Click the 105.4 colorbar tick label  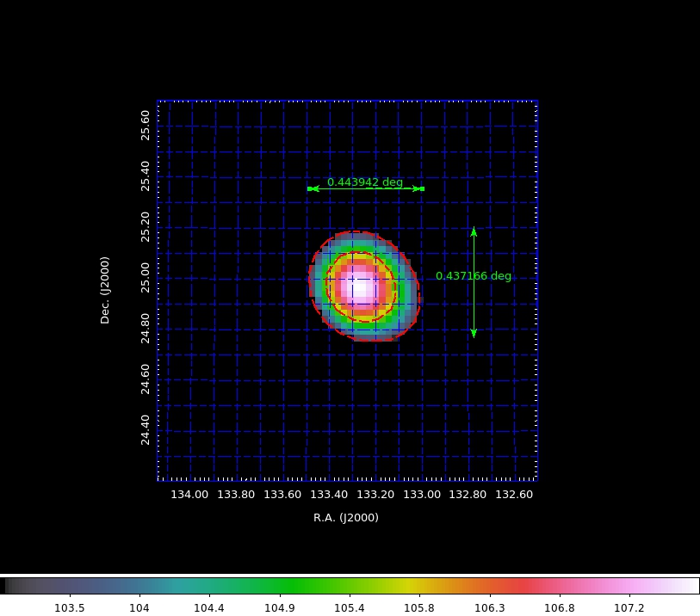click(x=349, y=608)
